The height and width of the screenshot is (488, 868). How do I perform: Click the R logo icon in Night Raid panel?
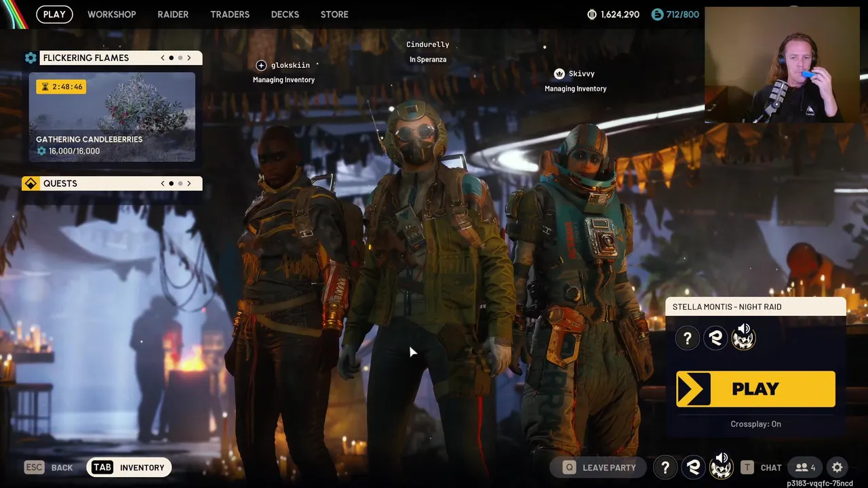pos(715,338)
